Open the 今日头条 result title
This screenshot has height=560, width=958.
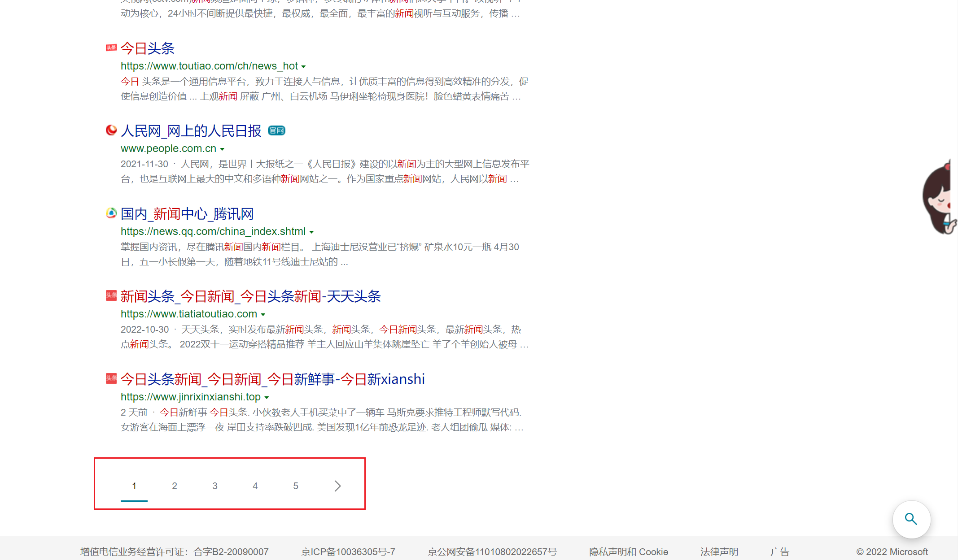[x=148, y=48]
